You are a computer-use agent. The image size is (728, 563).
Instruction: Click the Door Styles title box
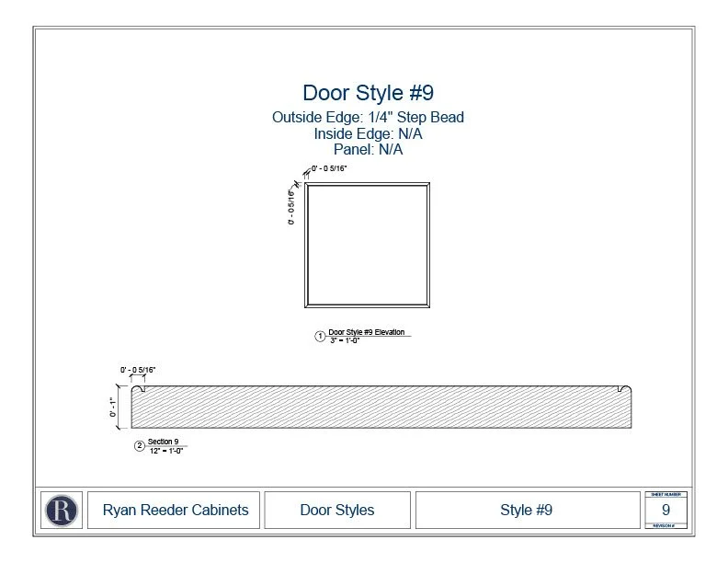[x=337, y=510]
